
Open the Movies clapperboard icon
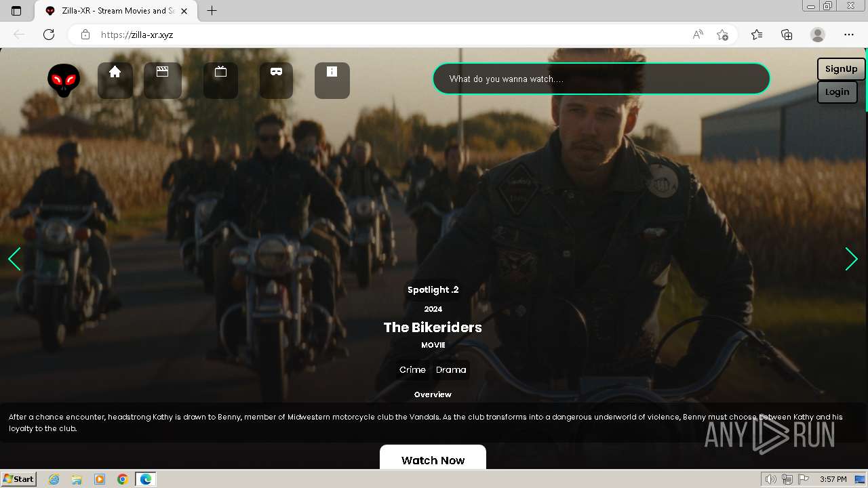tap(163, 81)
